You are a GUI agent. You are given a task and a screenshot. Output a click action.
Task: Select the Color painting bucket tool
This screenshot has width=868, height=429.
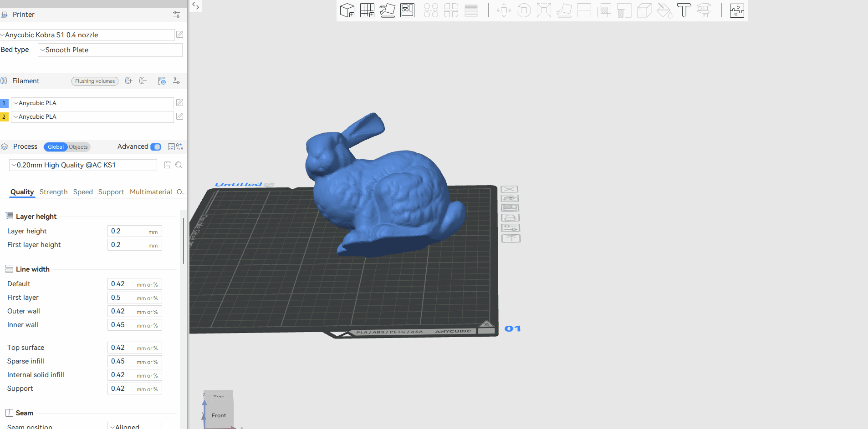click(x=664, y=10)
